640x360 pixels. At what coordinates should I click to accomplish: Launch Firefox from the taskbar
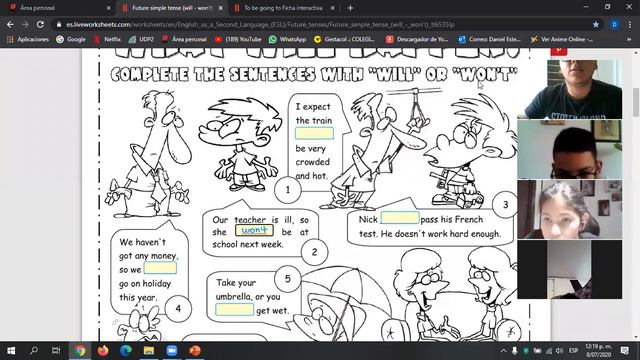tap(103, 351)
